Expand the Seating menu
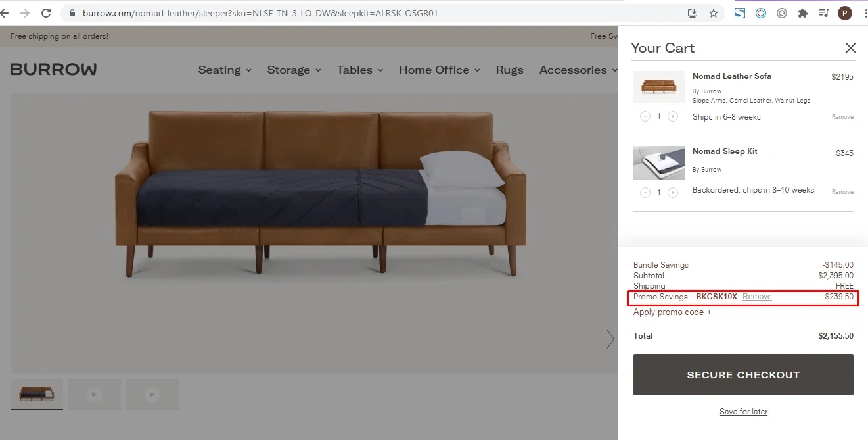 (225, 70)
